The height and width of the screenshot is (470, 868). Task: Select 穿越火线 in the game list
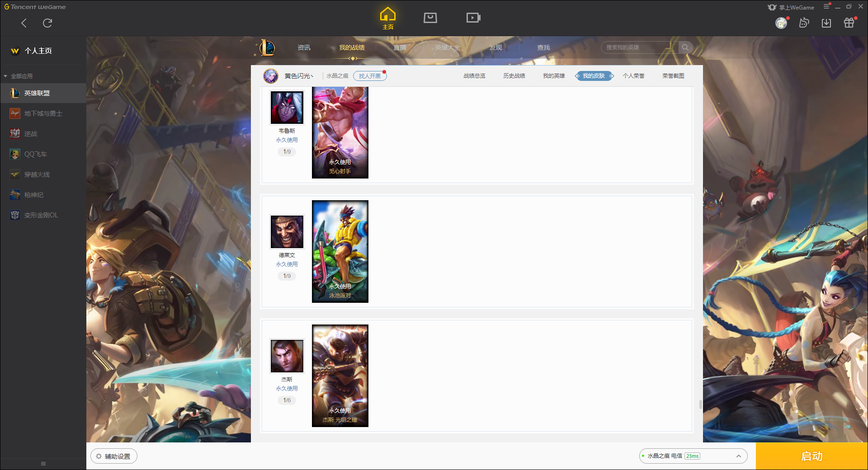[43, 174]
